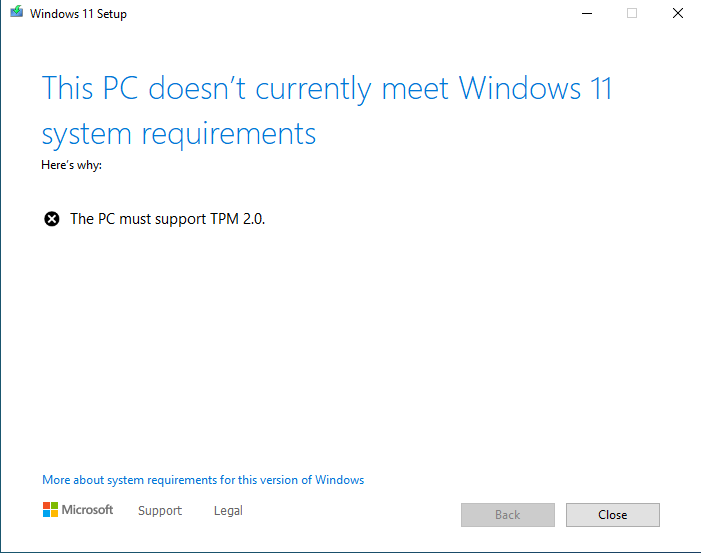Click the word 'Windows 11' in the heading

tap(535, 88)
